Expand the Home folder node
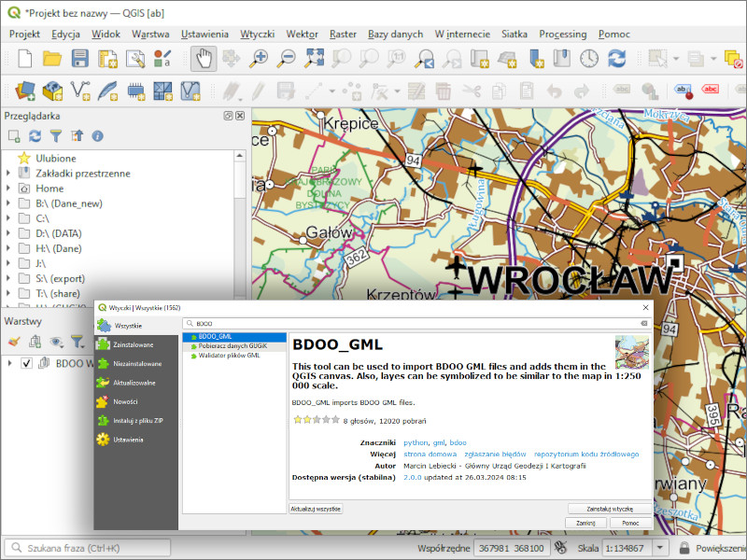Screen dimensions: 747x560 (8, 189)
